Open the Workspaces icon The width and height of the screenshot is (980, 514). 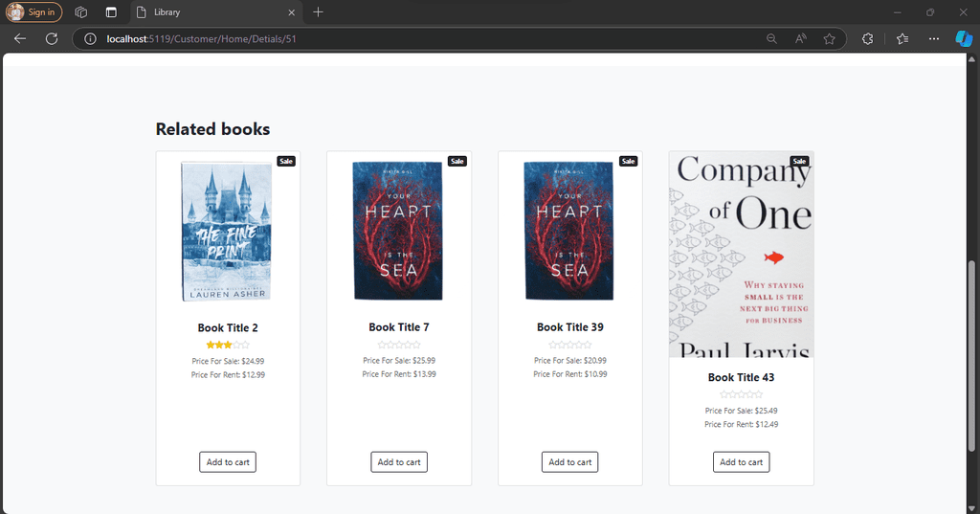pyautogui.click(x=80, y=11)
